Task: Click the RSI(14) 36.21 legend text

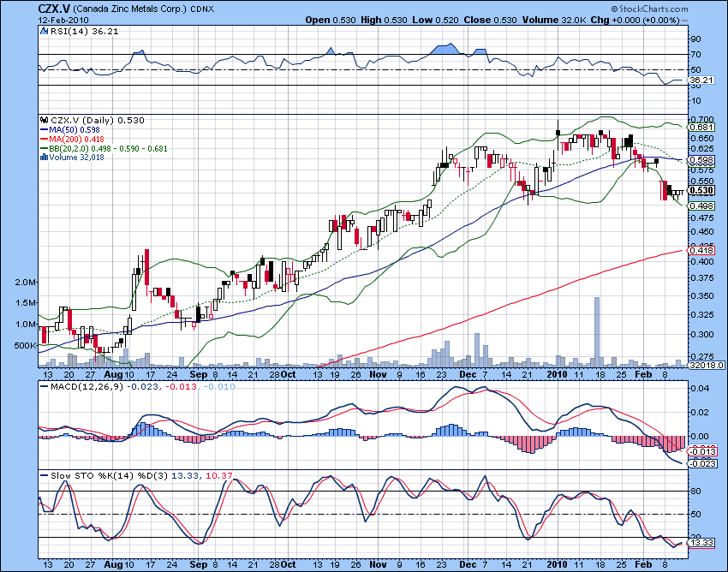Action: [x=84, y=31]
